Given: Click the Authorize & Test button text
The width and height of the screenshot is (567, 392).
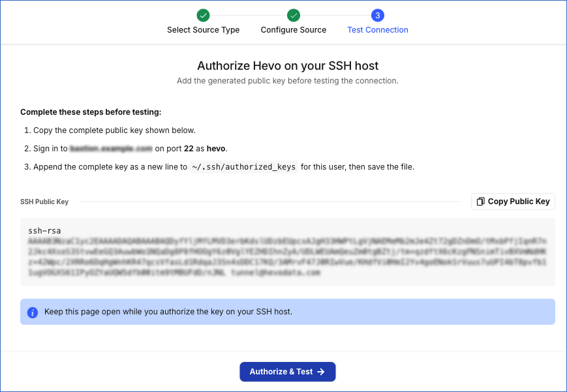Looking at the screenshot, I should pos(281,372).
